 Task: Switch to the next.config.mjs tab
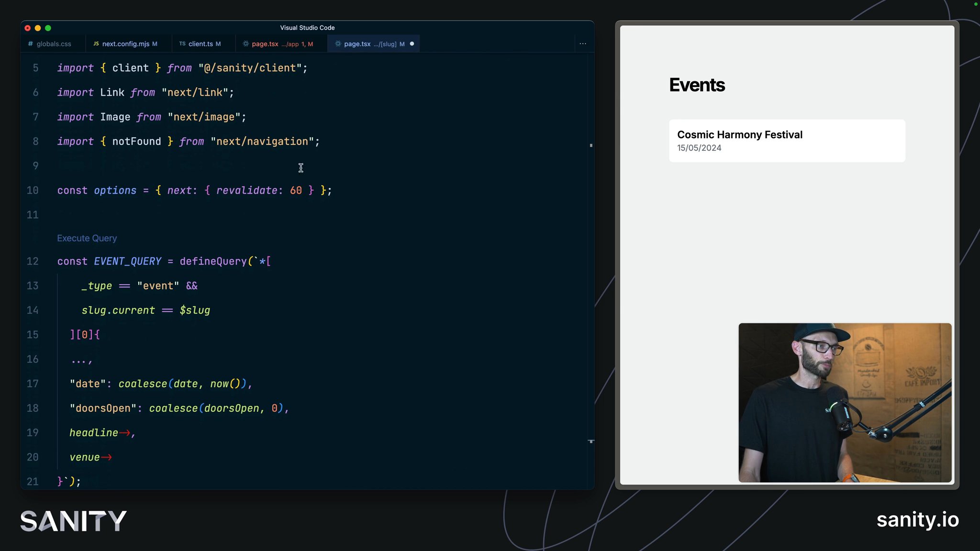[129, 44]
